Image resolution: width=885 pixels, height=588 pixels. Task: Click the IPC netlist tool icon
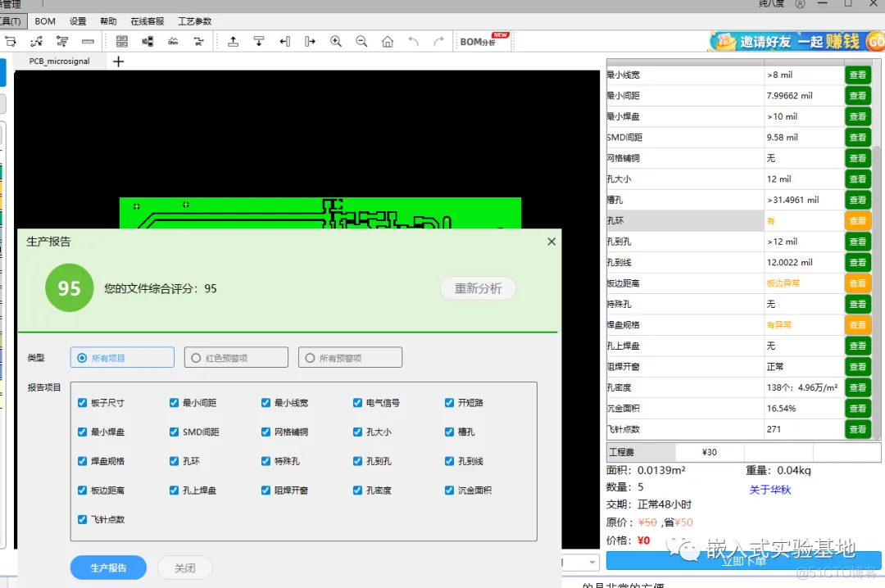198,41
